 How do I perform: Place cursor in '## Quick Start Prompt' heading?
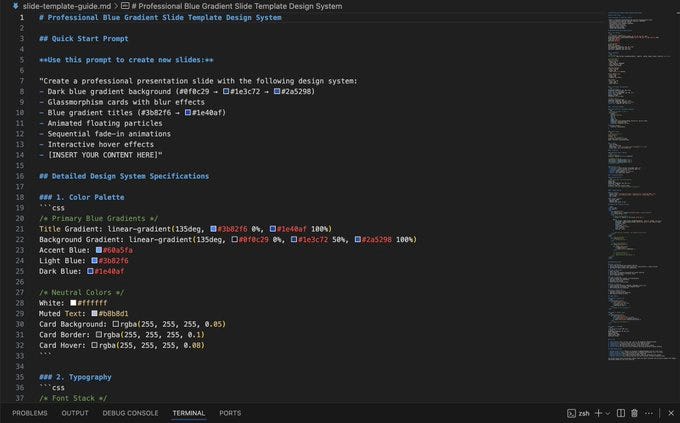[x=84, y=39]
